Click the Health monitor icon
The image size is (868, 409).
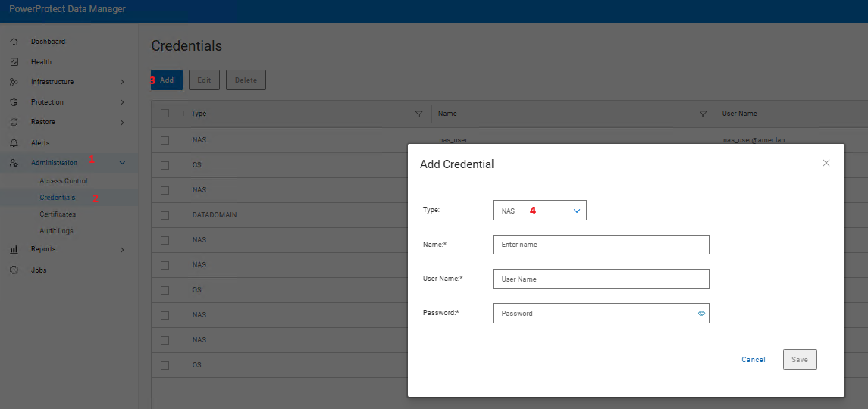click(x=14, y=62)
